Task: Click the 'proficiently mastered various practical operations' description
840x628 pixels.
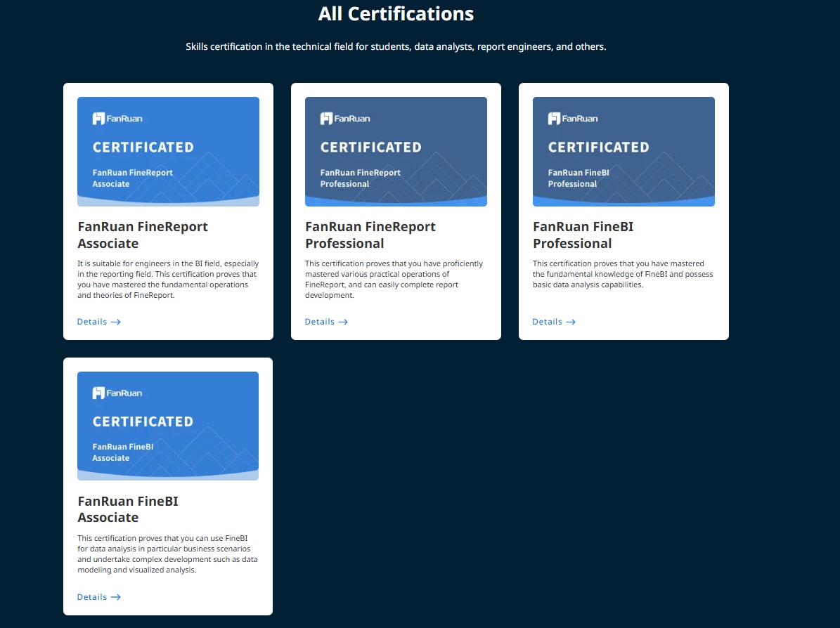Action: pos(394,280)
